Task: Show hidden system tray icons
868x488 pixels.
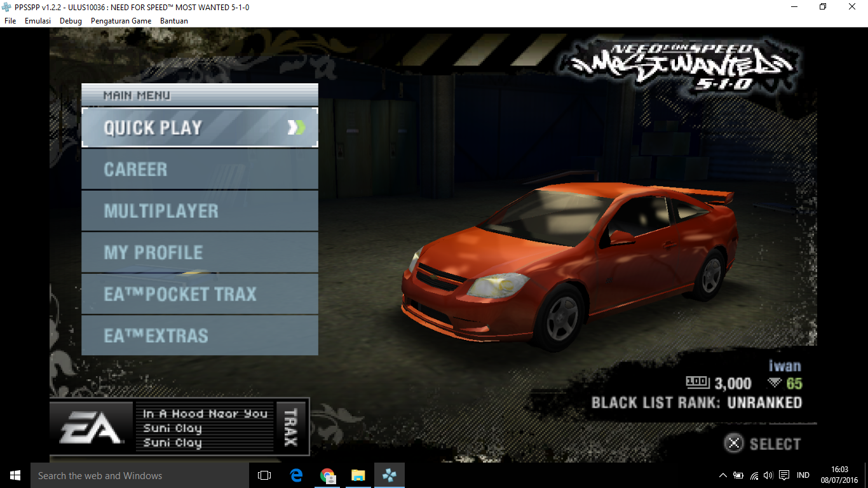Action: point(723,475)
